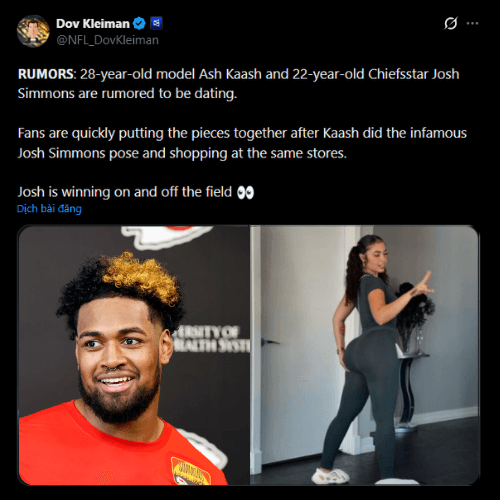This screenshot has height=500, width=500.
Task: Click the 'Fans are quickly putting' paragraph
Action: (x=242, y=143)
